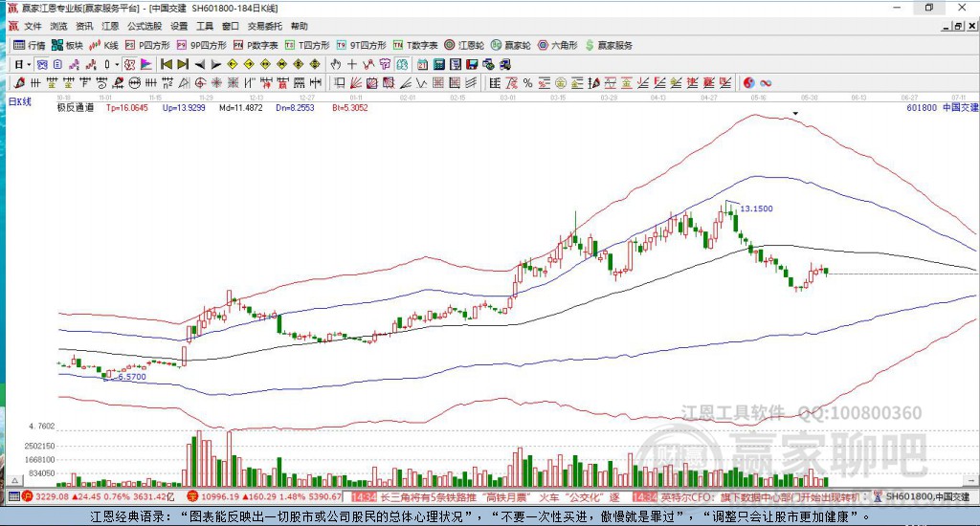Open the 9T四方形 tool
The height and width of the screenshot is (526, 980).
(361, 45)
